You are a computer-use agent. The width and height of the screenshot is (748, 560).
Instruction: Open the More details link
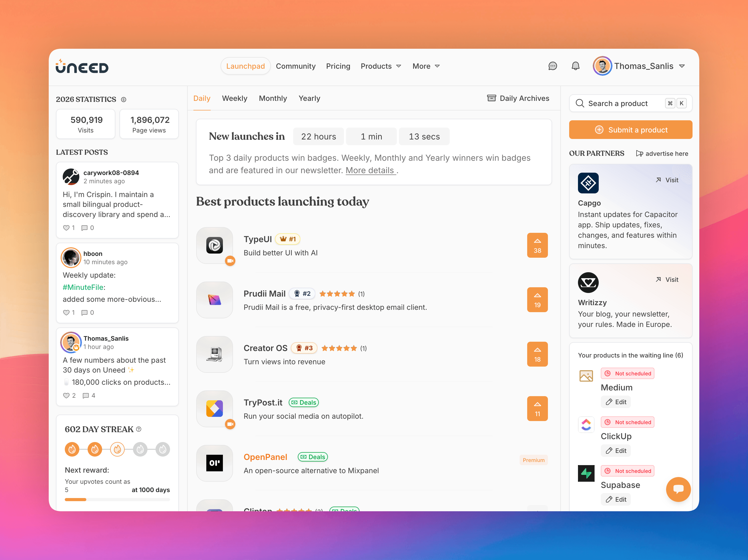(x=370, y=170)
